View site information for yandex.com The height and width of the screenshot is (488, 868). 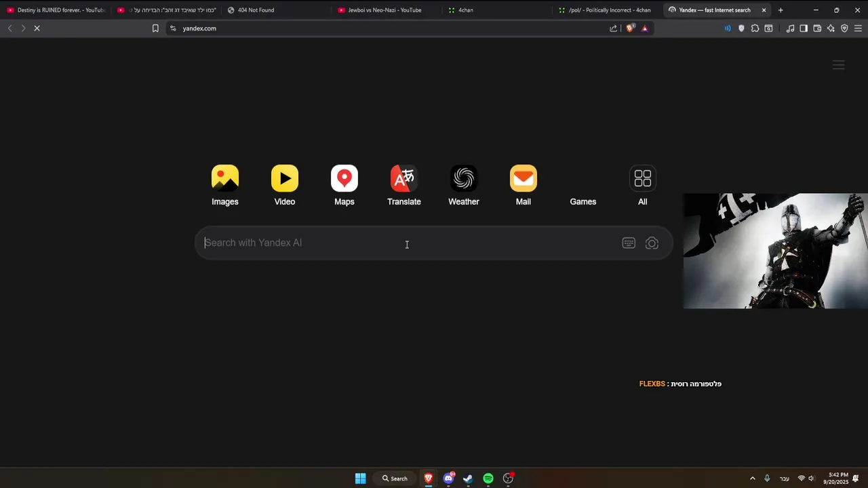(x=173, y=28)
